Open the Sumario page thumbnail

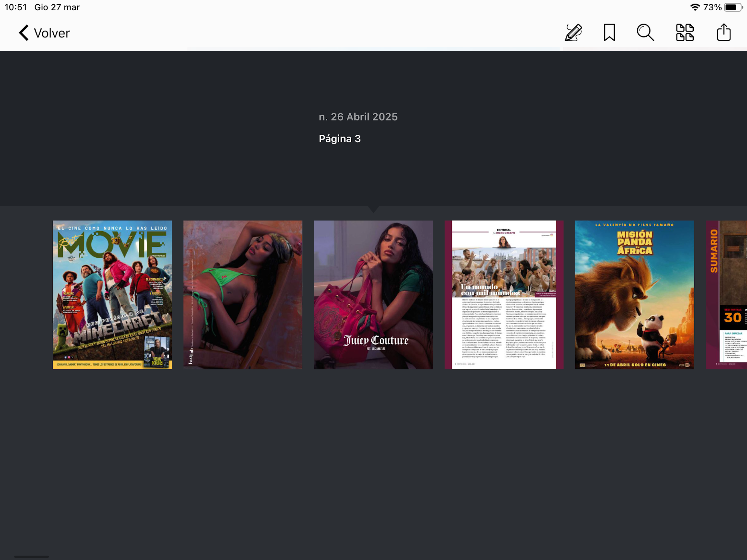(x=726, y=295)
